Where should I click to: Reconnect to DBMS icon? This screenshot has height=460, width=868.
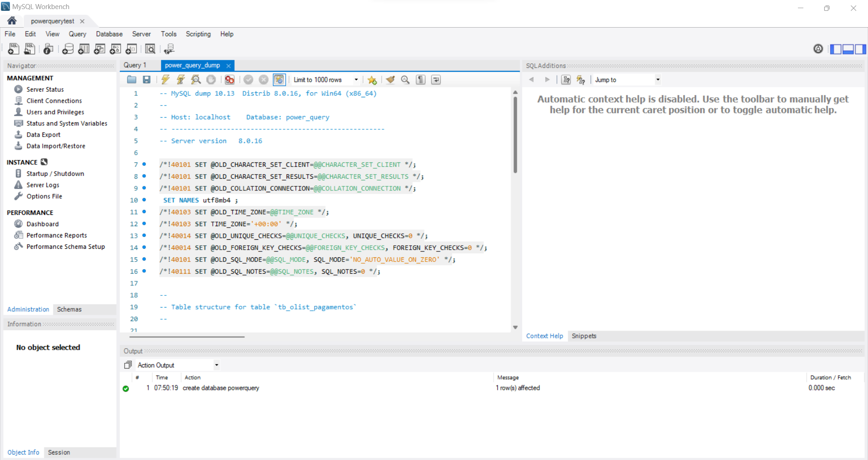[x=169, y=49]
